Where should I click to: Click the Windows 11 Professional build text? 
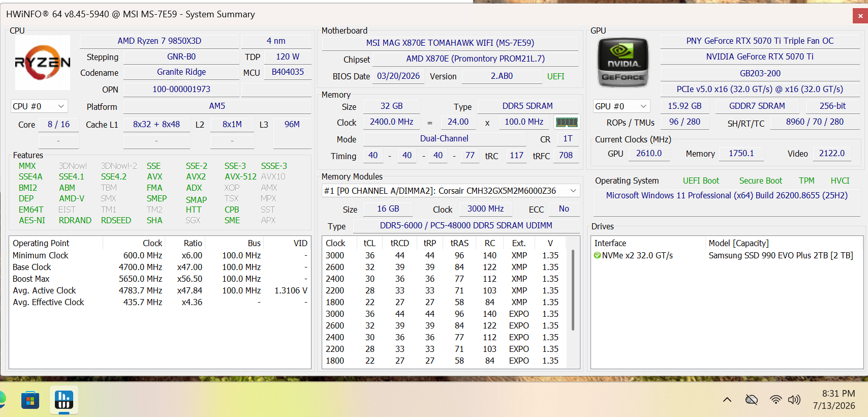tap(727, 196)
